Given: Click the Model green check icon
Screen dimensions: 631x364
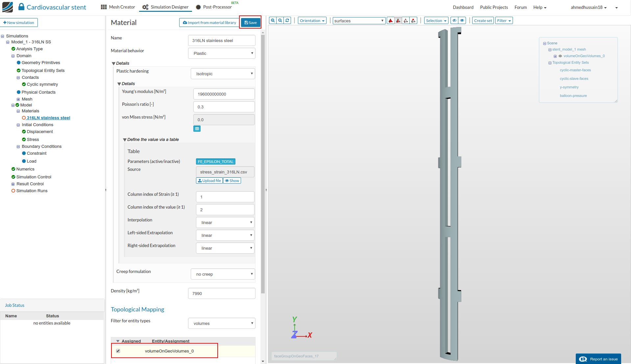Looking at the screenshot, I should [17, 105].
